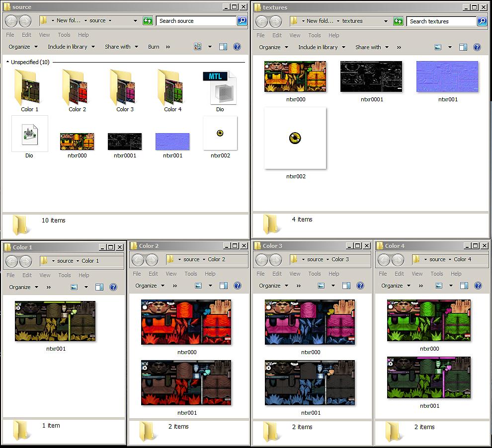
Task: Toggle preview pane in Color 4 window
Action: (464, 286)
